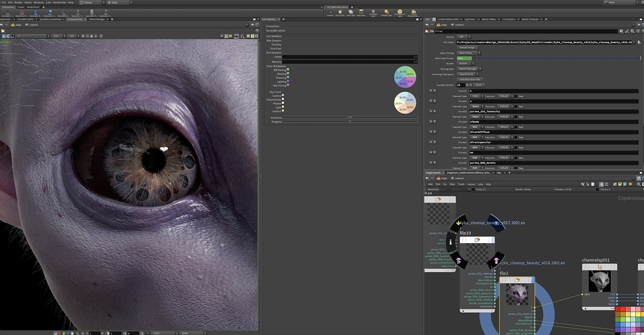Click the File2 node name field

526,31
